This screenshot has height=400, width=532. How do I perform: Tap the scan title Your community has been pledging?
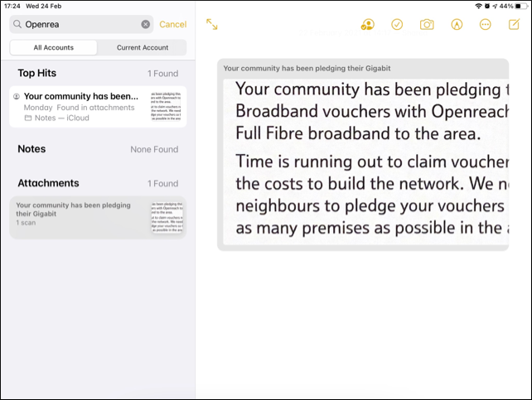point(307,69)
